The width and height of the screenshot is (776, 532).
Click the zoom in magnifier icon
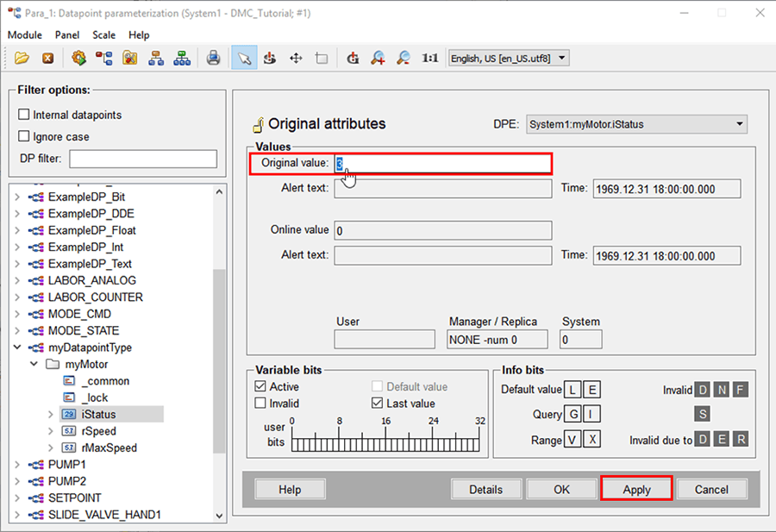pyautogui.click(x=379, y=59)
